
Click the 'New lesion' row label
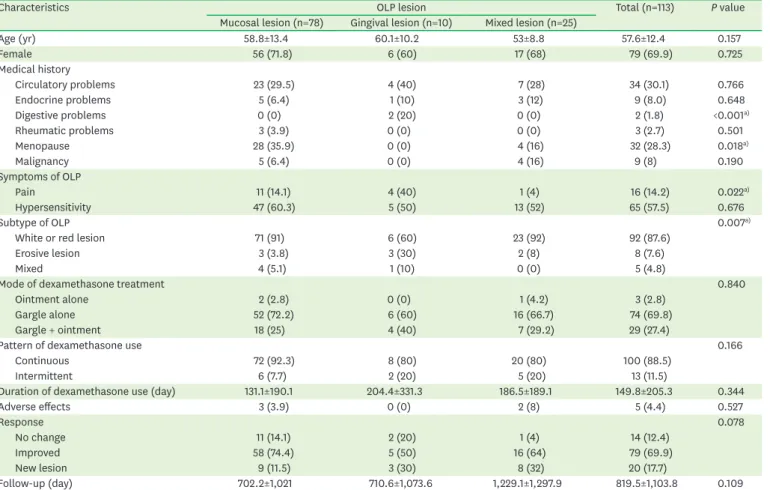click(41, 468)
